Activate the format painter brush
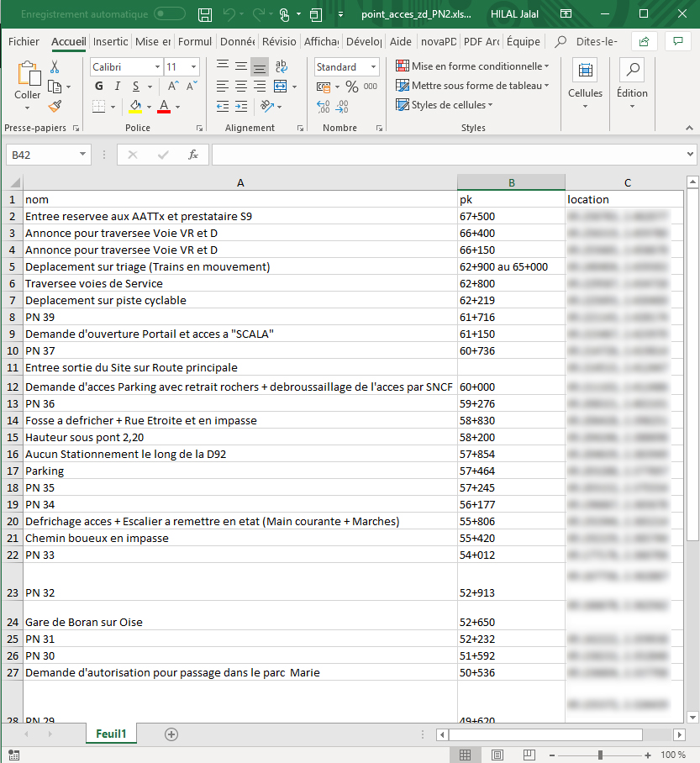This screenshot has height=763, width=700. point(55,107)
